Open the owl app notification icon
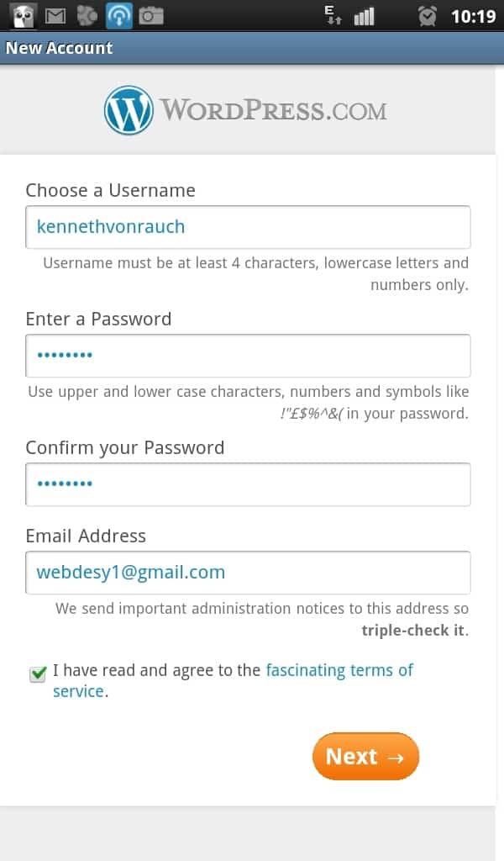Viewport: 504px width, 861px height. pos(23,16)
